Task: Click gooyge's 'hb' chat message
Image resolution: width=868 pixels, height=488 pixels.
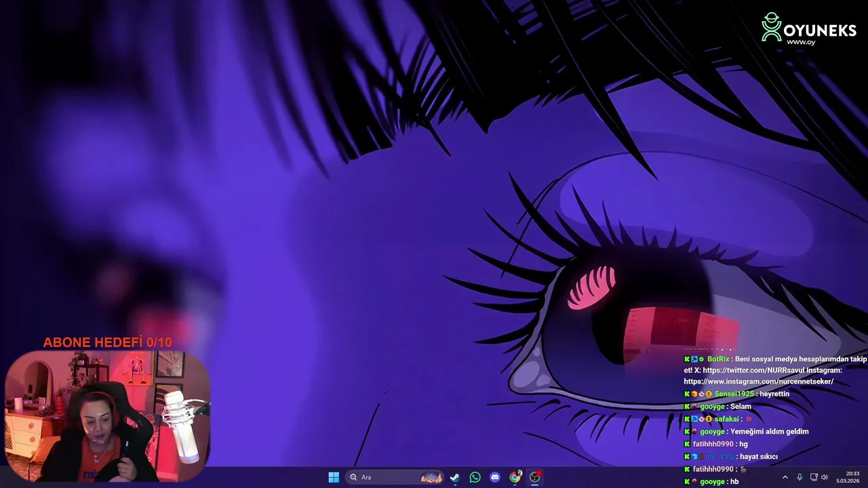Action: [734, 481]
